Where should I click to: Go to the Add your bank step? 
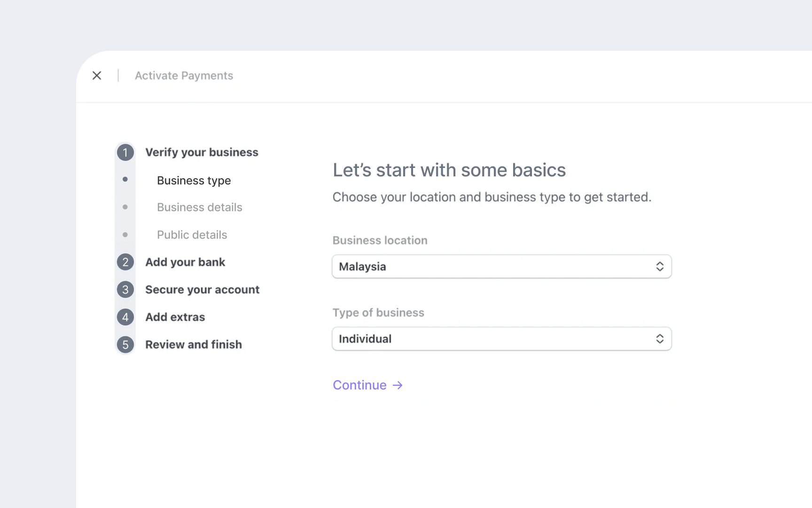(185, 262)
